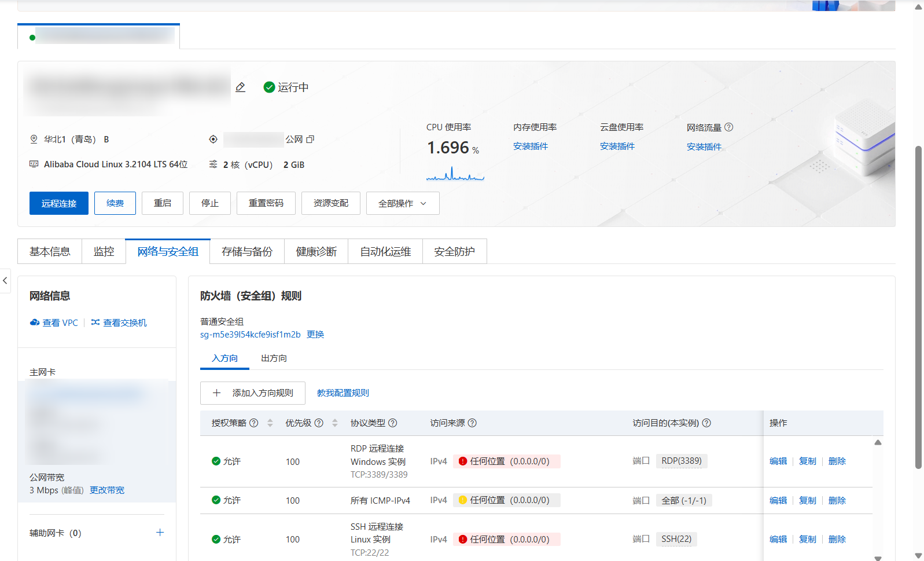Click the 远程连接 button
The image size is (924, 561).
pyautogui.click(x=59, y=203)
